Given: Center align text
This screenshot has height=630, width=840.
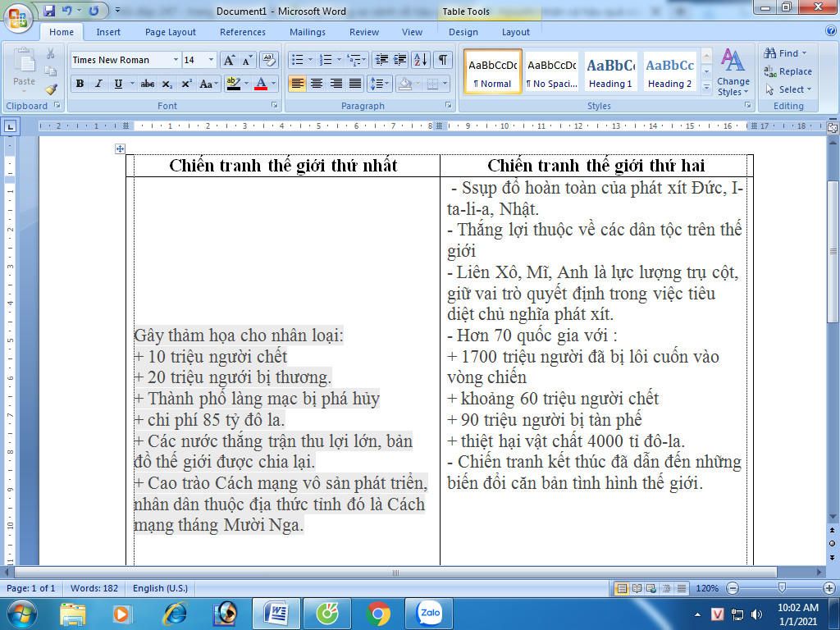Looking at the screenshot, I should (317, 84).
